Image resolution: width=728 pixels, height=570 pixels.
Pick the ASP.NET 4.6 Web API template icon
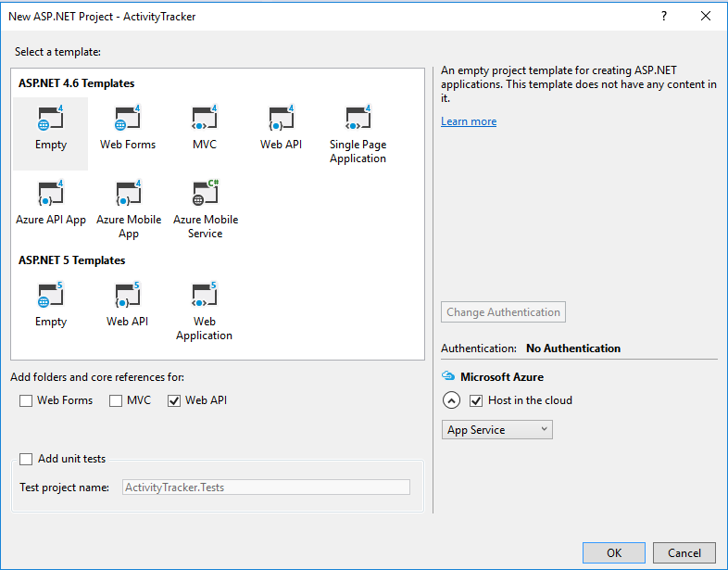281,118
